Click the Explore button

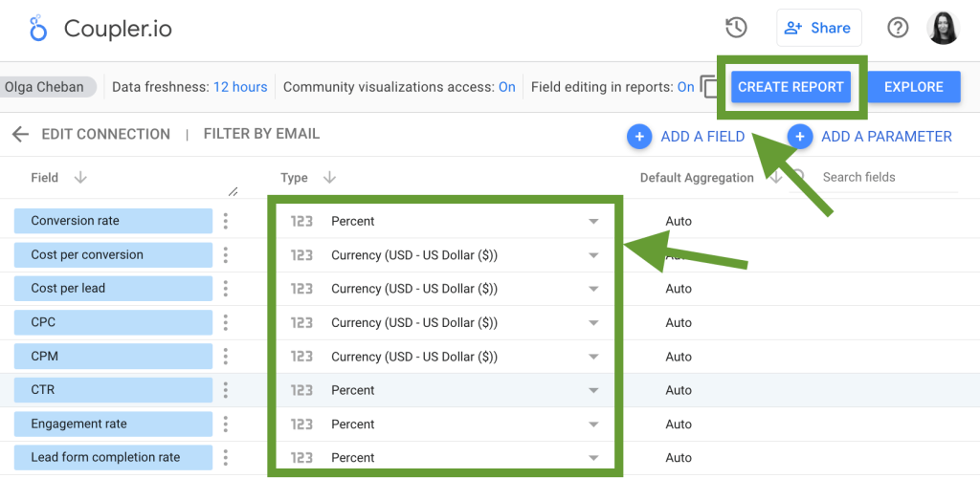pos(913,87)
